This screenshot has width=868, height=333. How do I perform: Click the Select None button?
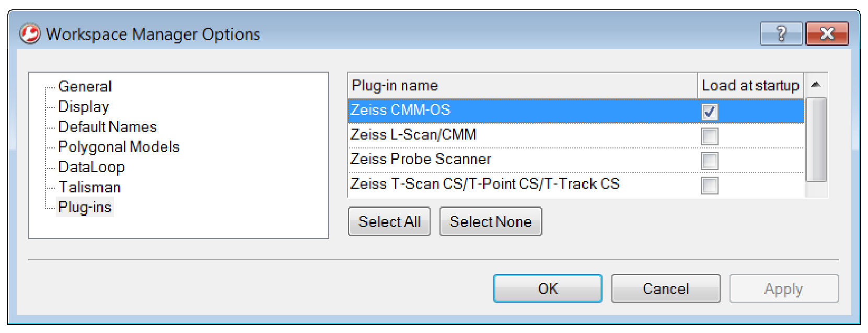(x=491, y=221)
